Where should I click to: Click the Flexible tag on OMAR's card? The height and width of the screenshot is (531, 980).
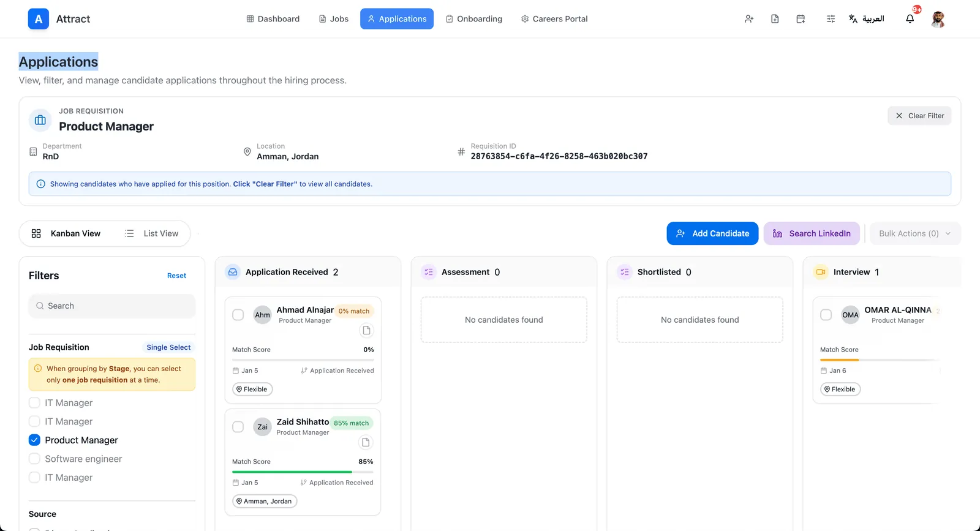click(840, 390)
